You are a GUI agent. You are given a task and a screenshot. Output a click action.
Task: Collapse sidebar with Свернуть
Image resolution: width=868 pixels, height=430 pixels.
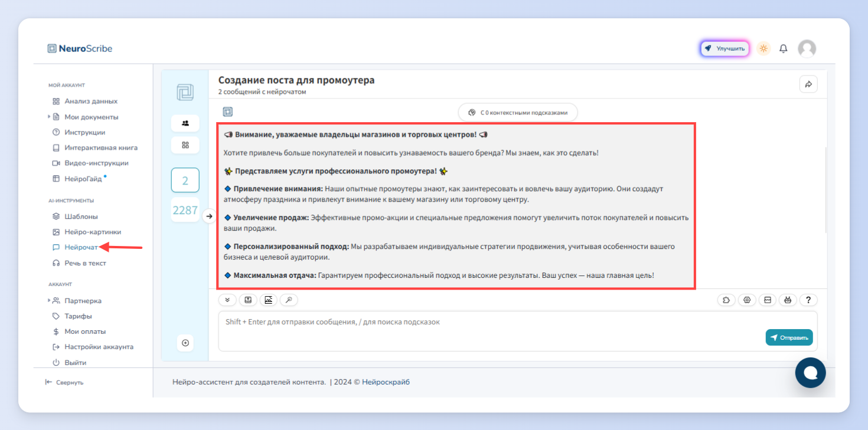[x=64, y=382]
